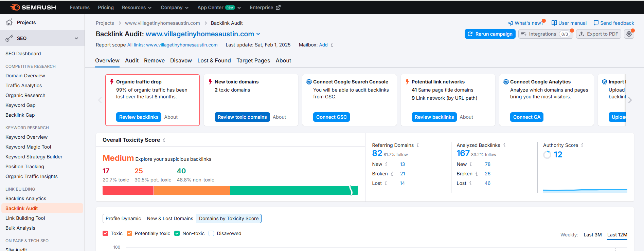The height and width of the screenshot is (251, 644).
Task: Open the domain selector dropdown chevron
Action: [x=258, y=34]
